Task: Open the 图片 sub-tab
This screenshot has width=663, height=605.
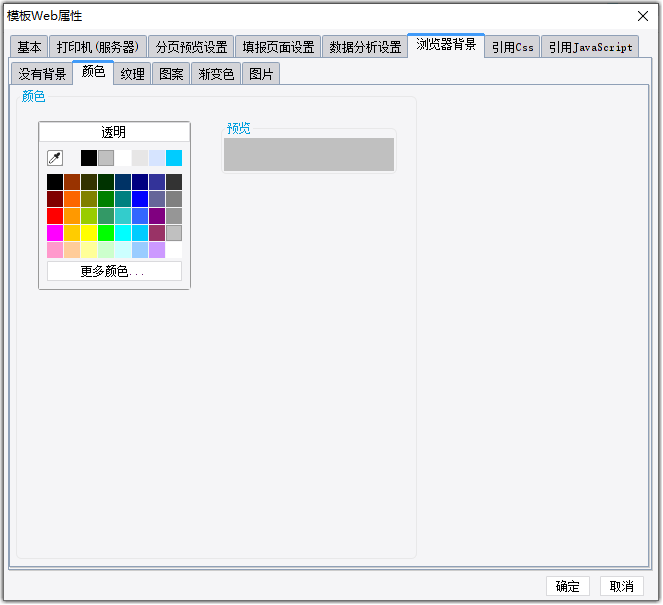Action: pyautogui.click(x=261, y=74)
